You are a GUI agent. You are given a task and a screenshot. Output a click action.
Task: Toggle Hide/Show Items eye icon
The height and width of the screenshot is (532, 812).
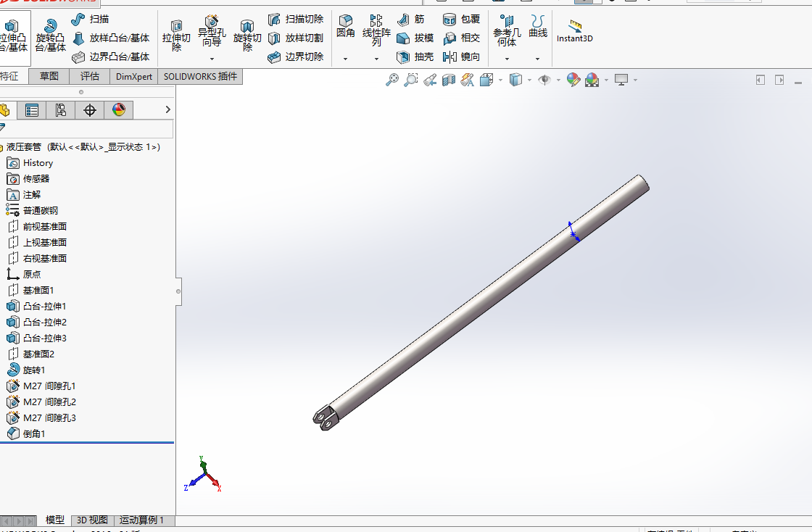point(544,80)
